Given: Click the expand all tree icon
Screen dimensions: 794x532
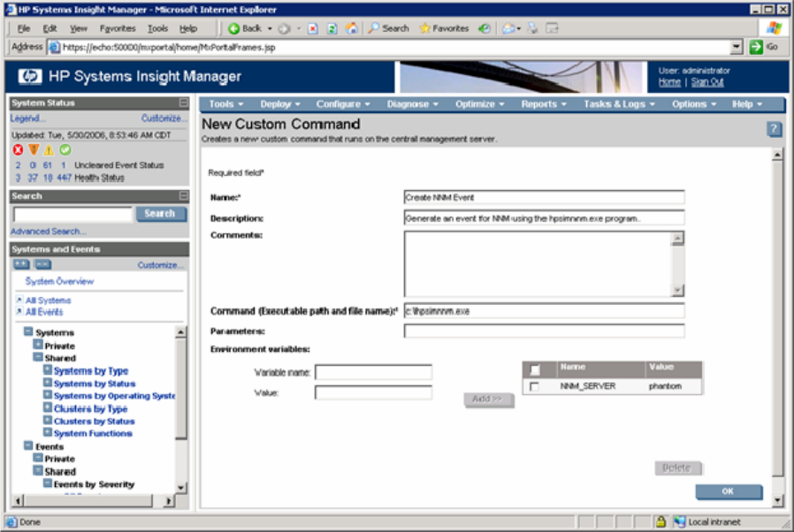Looking at the screenshot, I should (21, 264).
